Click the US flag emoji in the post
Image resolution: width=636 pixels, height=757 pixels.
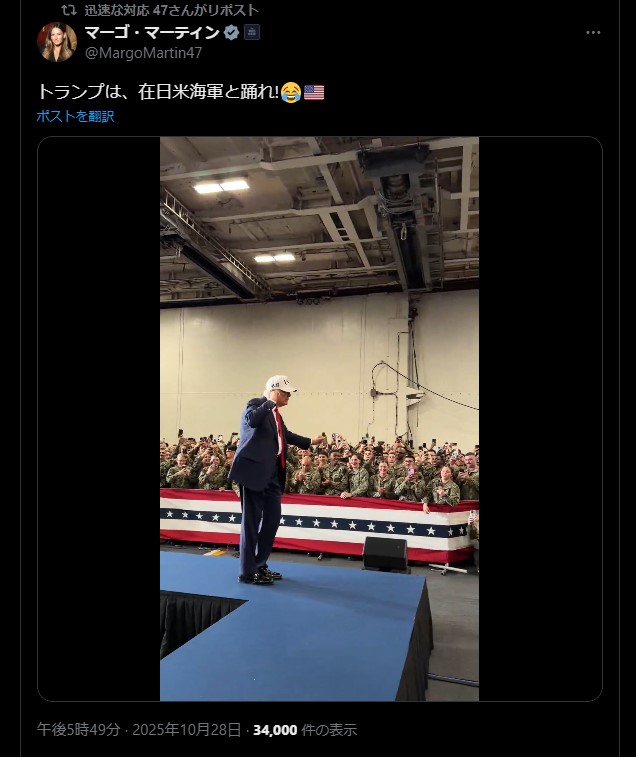click(x=314, y=92)
